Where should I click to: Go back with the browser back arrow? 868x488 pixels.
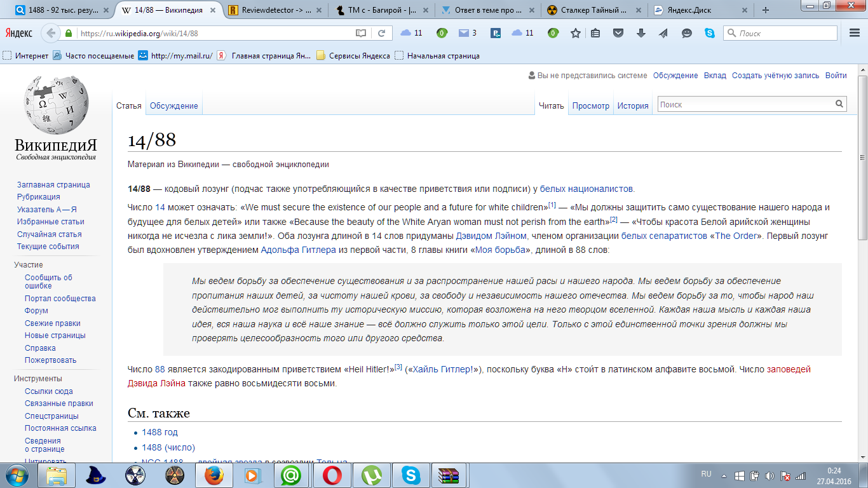pos(50,33)
